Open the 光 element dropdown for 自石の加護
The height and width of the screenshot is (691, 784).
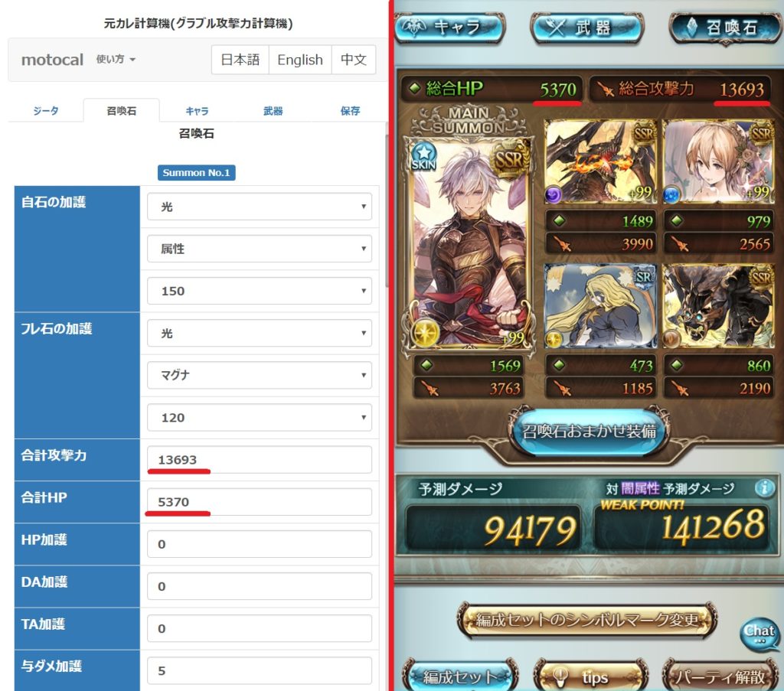[260, 207]
